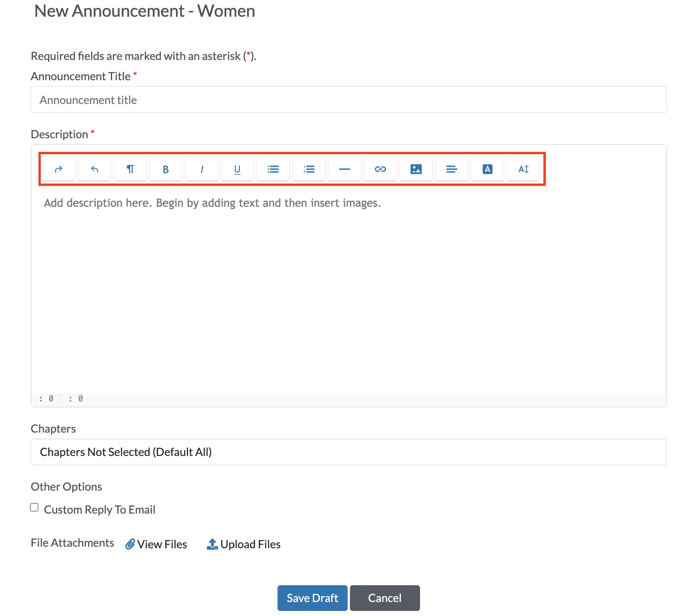Click the 'New Announcement - Women' heading
The height and width of the screenshot is (616, 696).
tap(145, 11)
